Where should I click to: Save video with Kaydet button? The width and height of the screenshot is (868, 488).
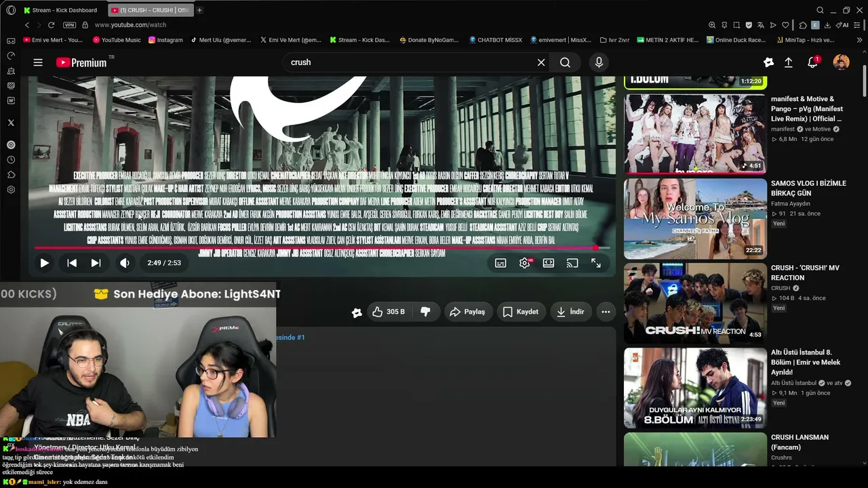[x=521, y=312]
